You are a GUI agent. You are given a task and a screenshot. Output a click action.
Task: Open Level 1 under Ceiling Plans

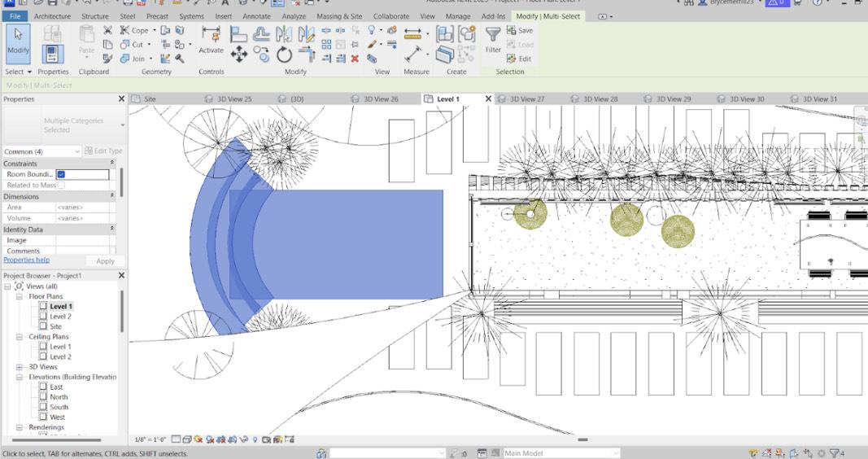(60, 347)
